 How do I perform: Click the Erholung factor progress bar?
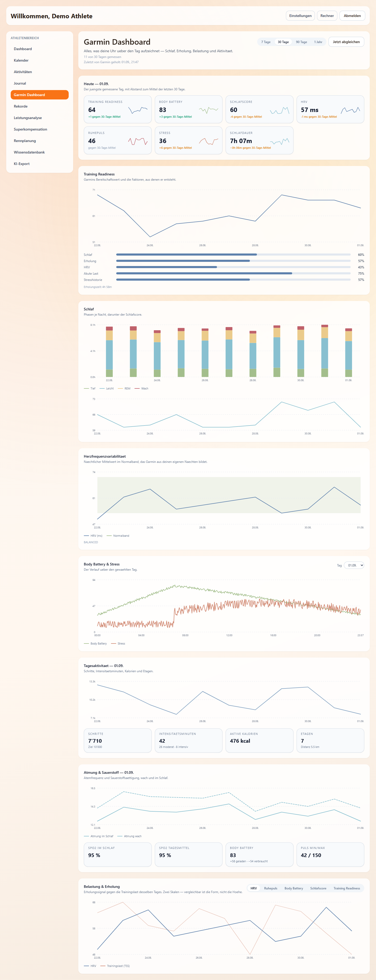pyautogui.click(x=233, y=261)
